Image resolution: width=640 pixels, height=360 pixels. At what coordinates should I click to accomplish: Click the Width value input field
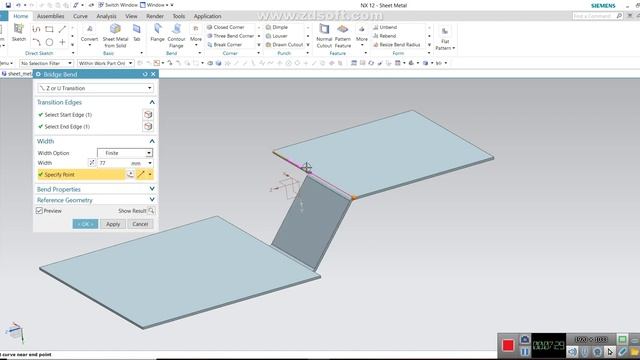click(x=113, y=163)
